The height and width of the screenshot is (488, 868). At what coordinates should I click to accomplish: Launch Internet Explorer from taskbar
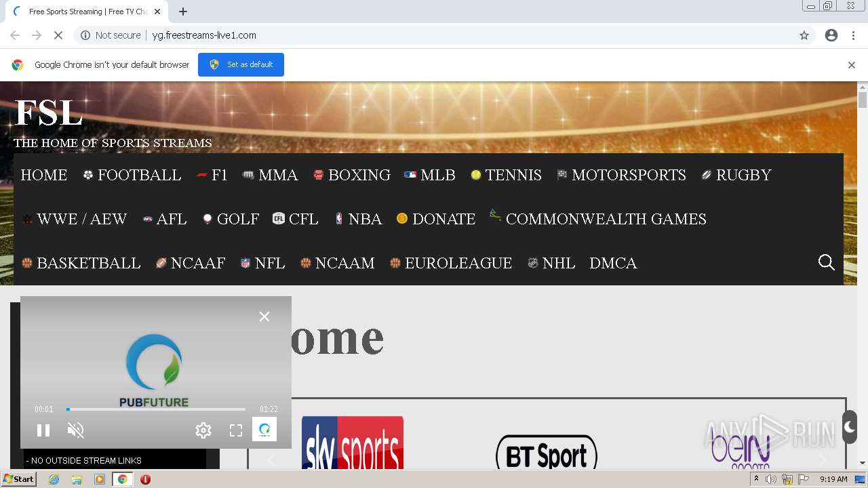(54, 479)
